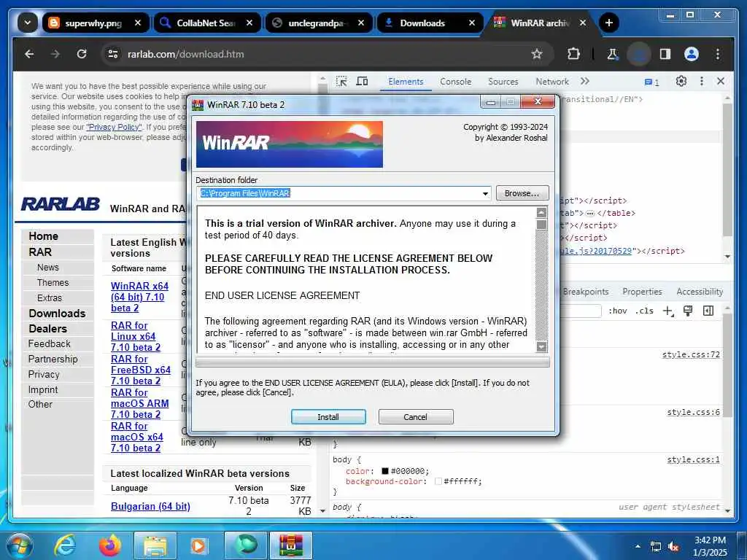Open the Properties tab in DevTools styles
The height and width of the screenshot is (560, 747).
click(642, 292)
